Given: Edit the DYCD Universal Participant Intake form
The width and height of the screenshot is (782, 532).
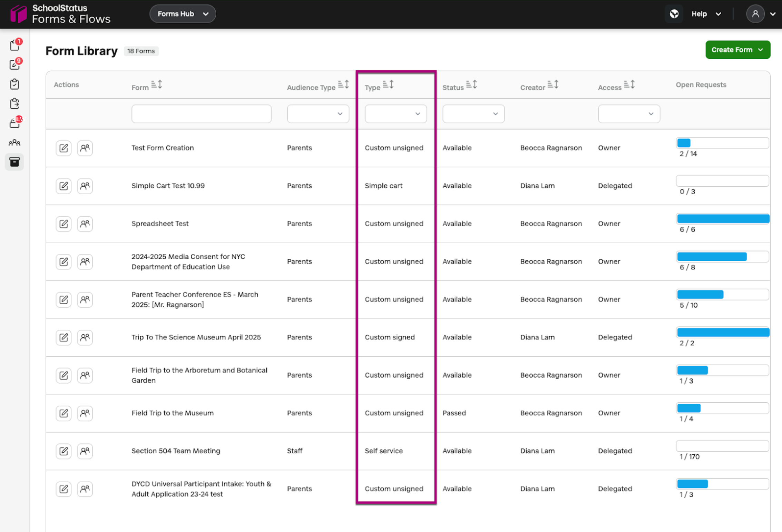Looking at the screenshot, I should (63, 489).
